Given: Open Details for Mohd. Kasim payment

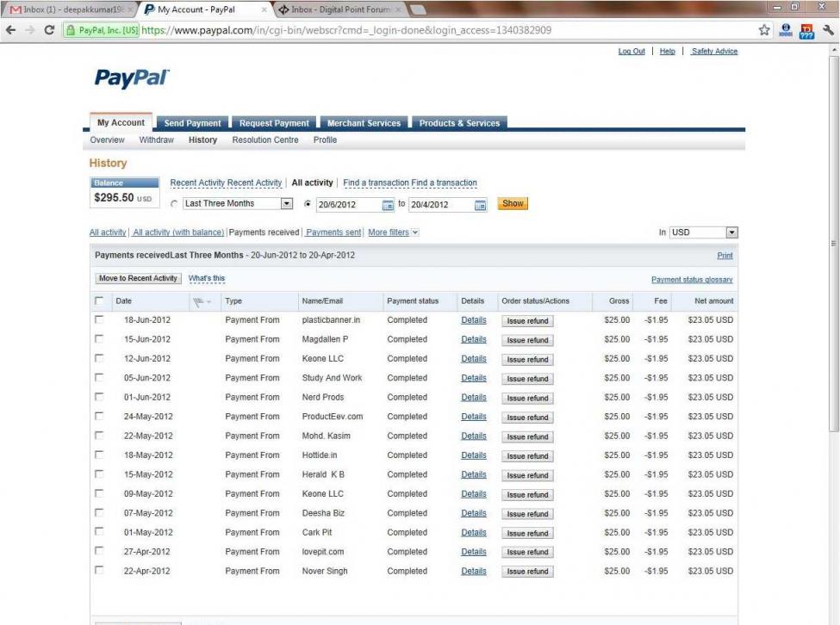Looking at the screenshot, I should click(474, 436).
